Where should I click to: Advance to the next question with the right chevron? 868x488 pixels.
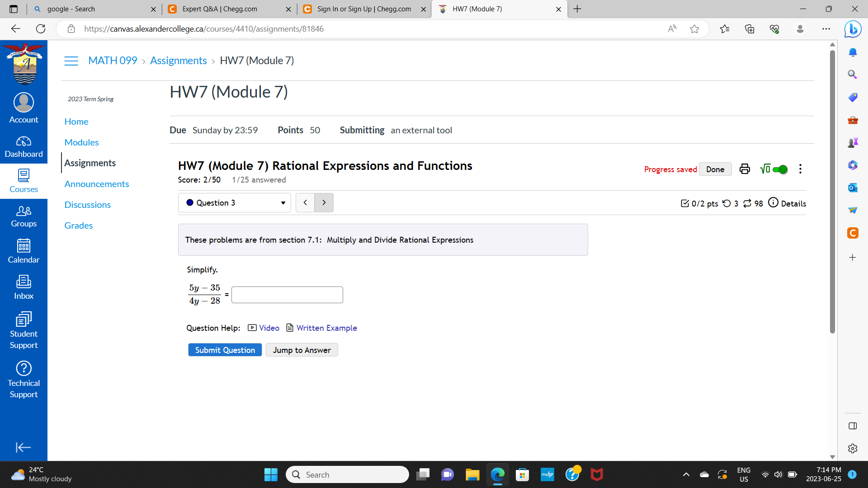(324, 202)
